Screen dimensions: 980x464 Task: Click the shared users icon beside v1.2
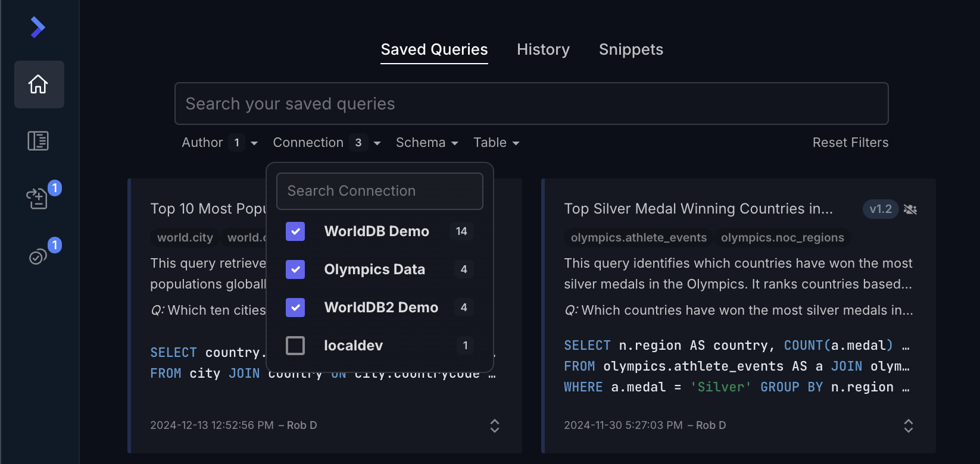[910, 209]
